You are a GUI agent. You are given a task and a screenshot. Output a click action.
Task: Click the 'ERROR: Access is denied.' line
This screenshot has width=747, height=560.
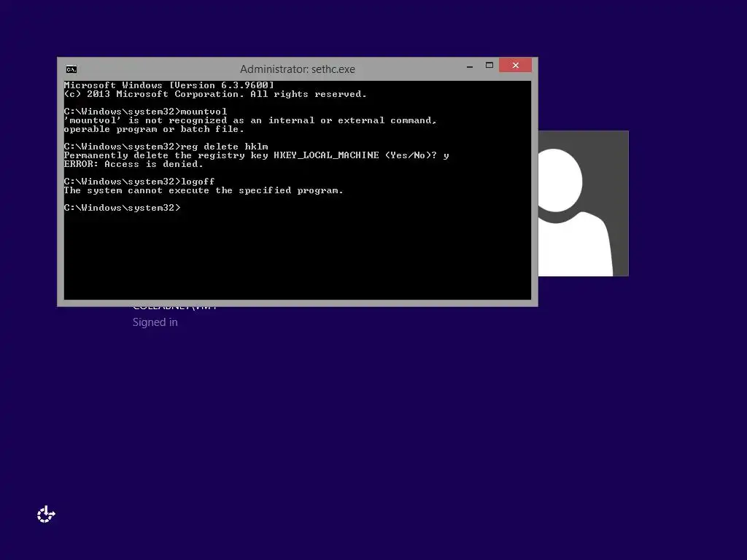pyautogui.click(x=133, y=164)
